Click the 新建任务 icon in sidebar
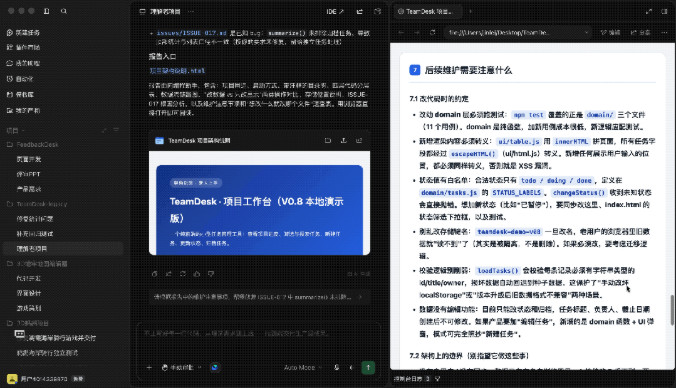676x388 pixels. pyautogui.click(x=10, y=32)
